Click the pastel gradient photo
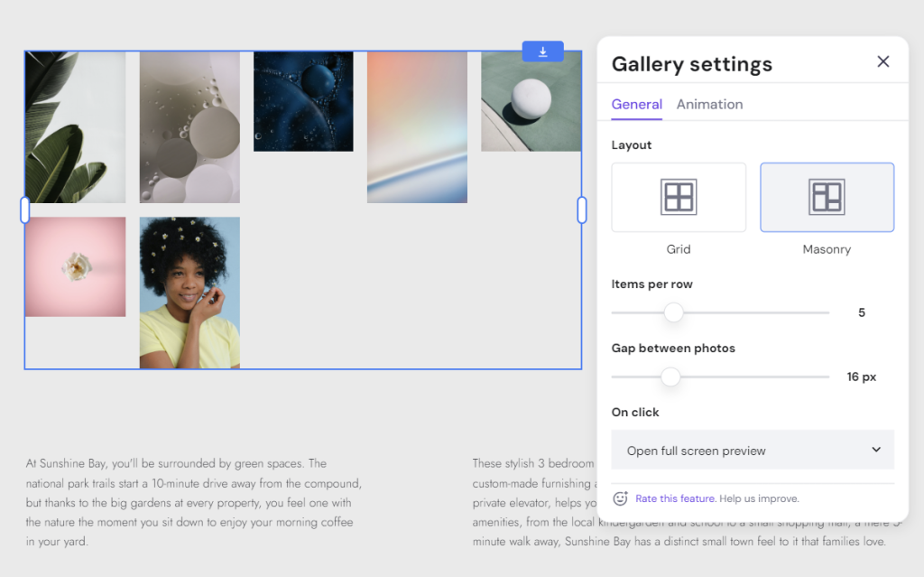 coord(417,126)
